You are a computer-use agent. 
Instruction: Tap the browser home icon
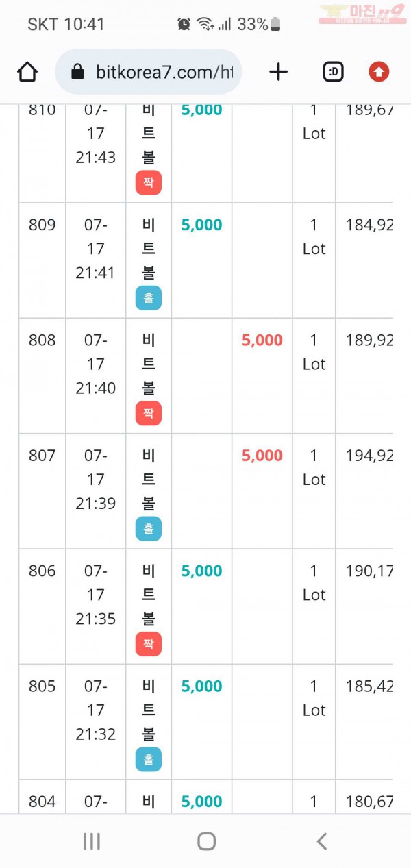tap(27, 72)
